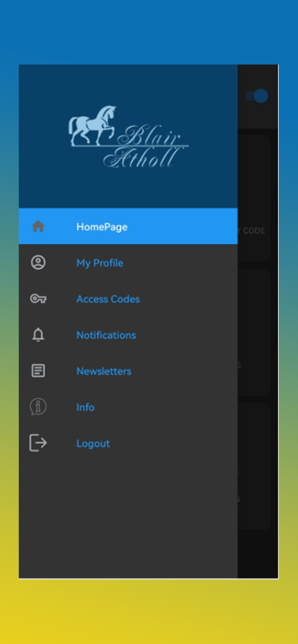The height and width of the screenshot is (644, 298).
Task: Choose the Logout text option
Action: tap(93, 443)
